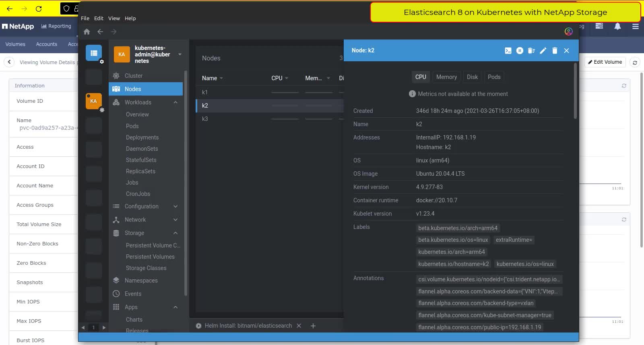
Task: Drain node k2 icon
Action: 531,50
